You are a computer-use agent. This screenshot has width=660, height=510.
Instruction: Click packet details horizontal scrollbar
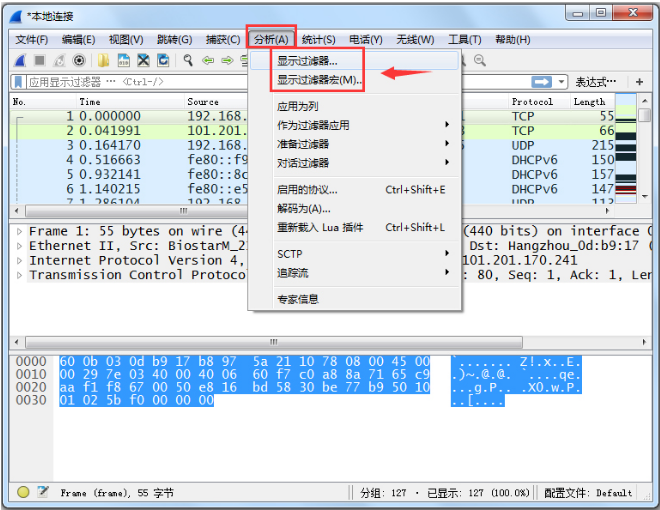click(x=274, y=342)
